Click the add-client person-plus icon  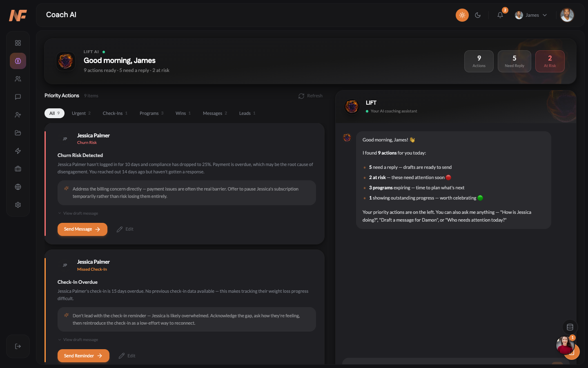click(x=18, y=114)
